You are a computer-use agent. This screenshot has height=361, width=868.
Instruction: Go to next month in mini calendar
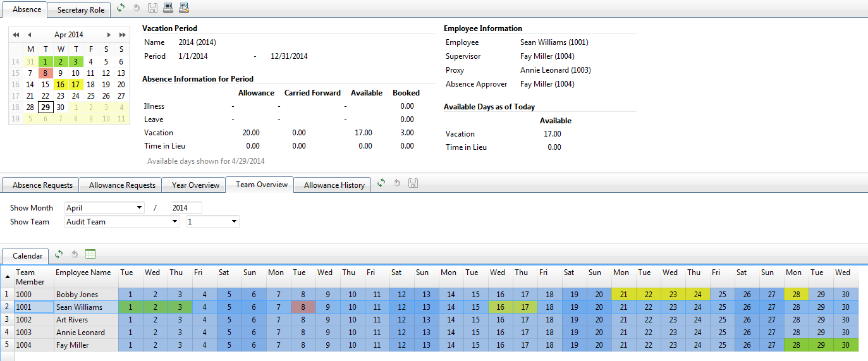coord(109,35)
